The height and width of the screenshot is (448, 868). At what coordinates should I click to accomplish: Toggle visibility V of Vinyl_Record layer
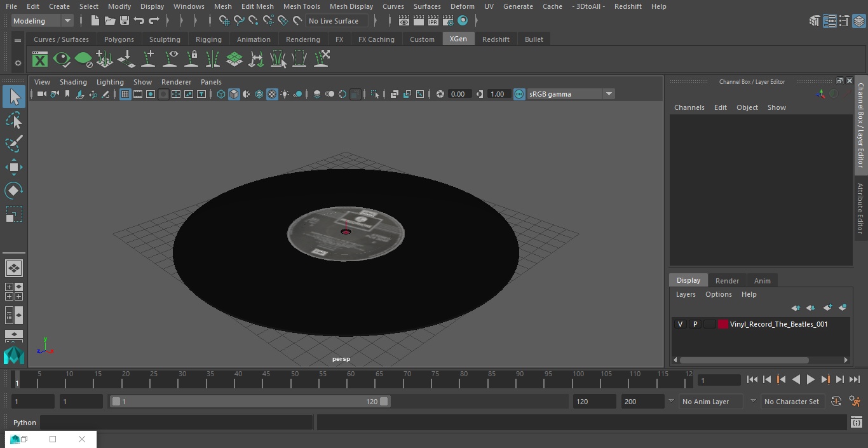(x=680, y=324)
